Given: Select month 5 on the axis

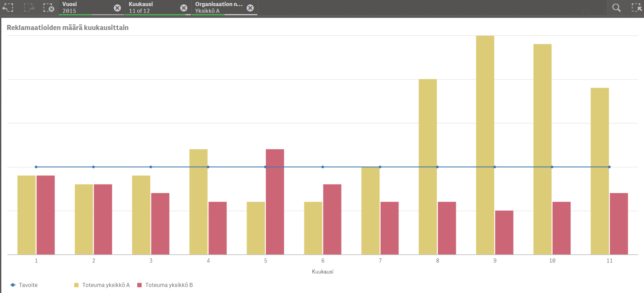Looking at the screenshot, I should click(265, 261).
